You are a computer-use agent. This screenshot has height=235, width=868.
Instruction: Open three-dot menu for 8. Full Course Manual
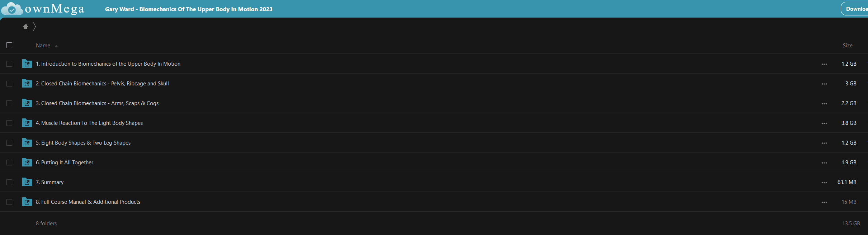pos(824,202)
